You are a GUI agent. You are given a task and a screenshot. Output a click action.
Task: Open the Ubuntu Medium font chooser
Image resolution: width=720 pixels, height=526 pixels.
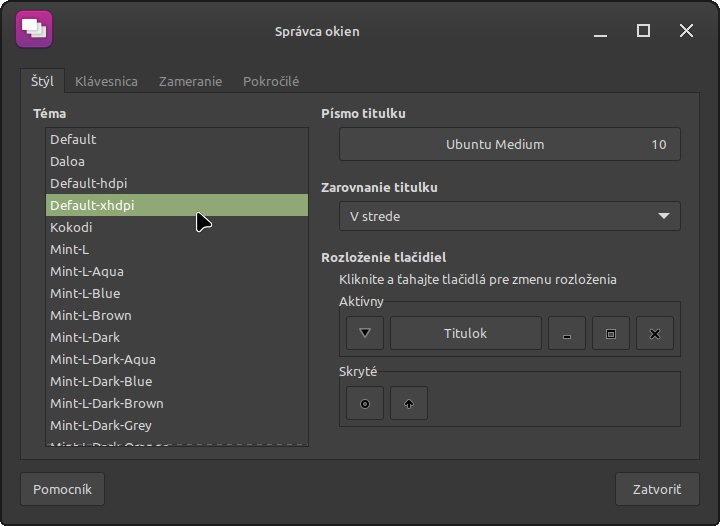510,144
